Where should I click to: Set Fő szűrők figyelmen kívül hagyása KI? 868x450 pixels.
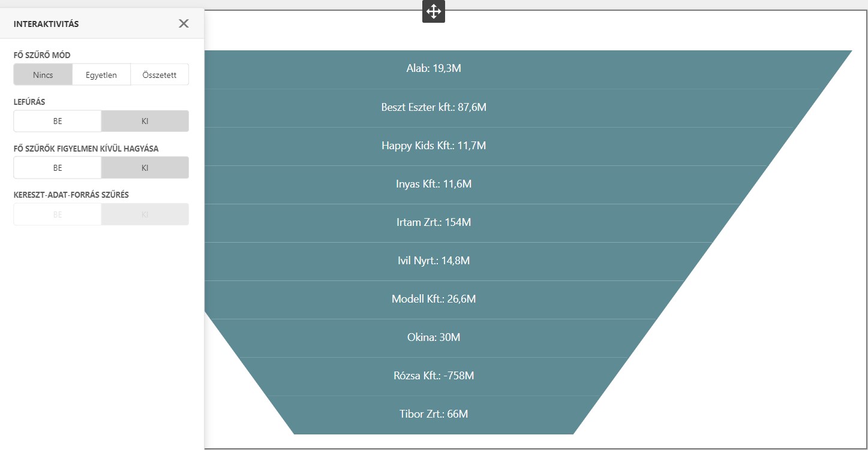tap(145, 168)
